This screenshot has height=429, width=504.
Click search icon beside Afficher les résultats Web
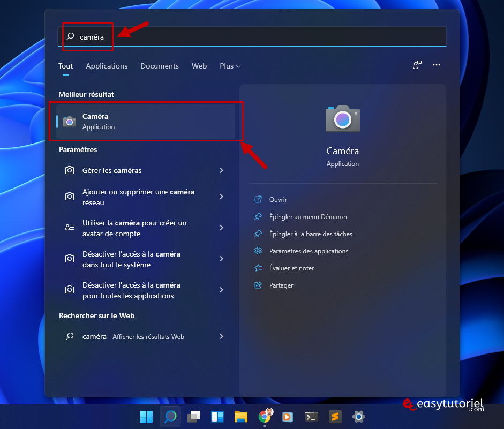70,336
